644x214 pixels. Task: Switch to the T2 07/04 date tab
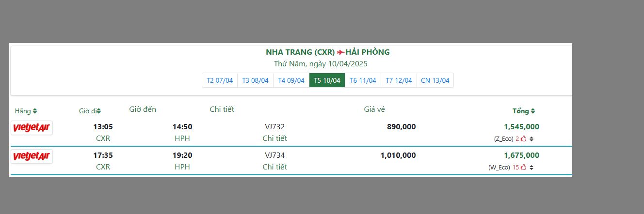220,80
